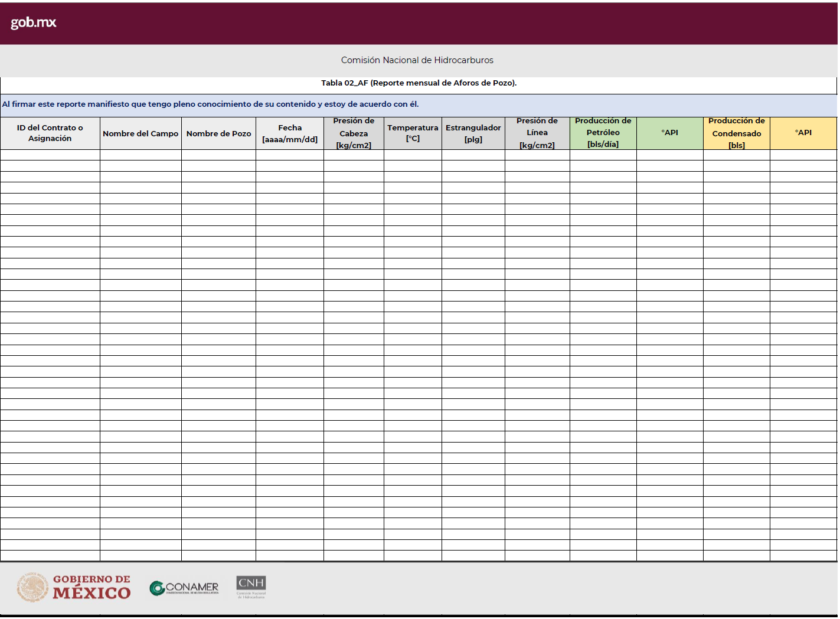840x619 pixels.
Task: Select the Nombre de Pozo column header
Action: click(218, 134)
